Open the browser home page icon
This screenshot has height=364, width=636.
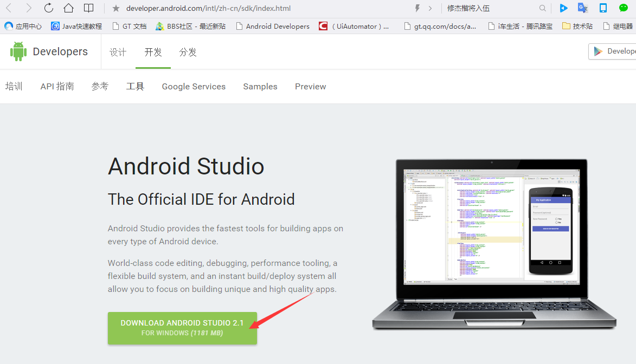click(x=68, y=8)
